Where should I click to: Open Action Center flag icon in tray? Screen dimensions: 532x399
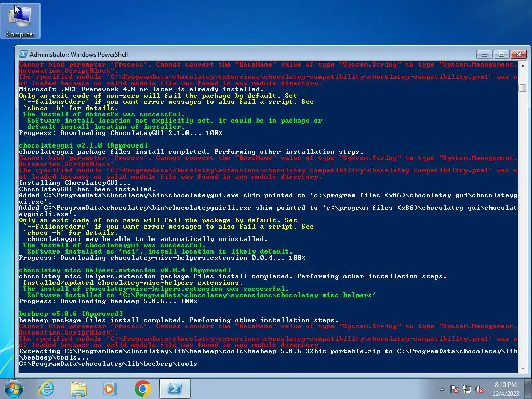(x=455, y=389)
